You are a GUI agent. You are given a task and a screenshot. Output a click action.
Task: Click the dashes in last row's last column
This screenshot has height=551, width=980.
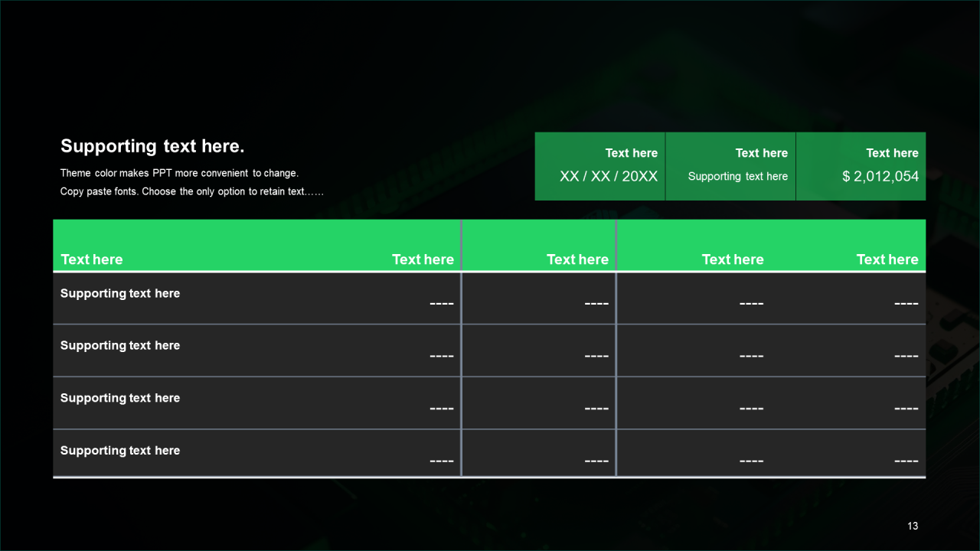(906, 461)
